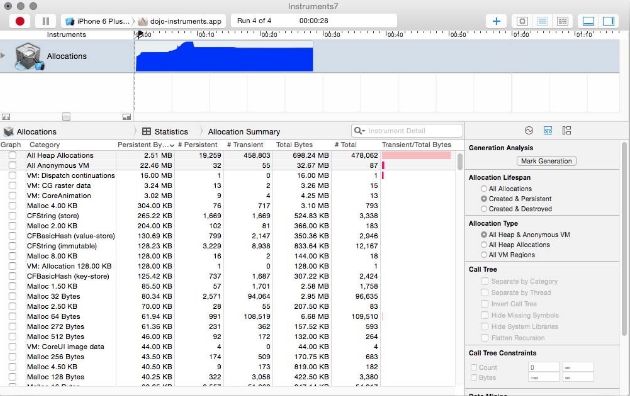The height and width of the screenshot is (396, 630).
Task: Click the Pause button in toolbar
Action: [x=45, y=21]
